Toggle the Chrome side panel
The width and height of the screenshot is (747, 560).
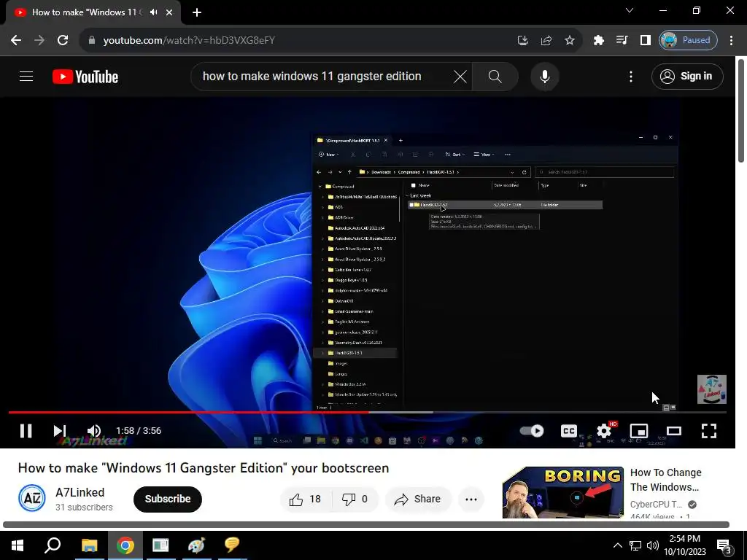tap(645, 40)
